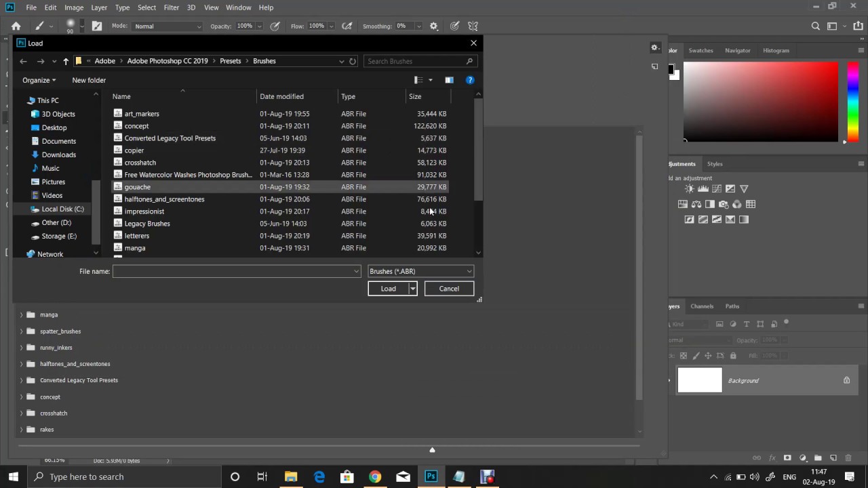
Task: Expand the spatter_brushes folder
Action: point(21,331)
